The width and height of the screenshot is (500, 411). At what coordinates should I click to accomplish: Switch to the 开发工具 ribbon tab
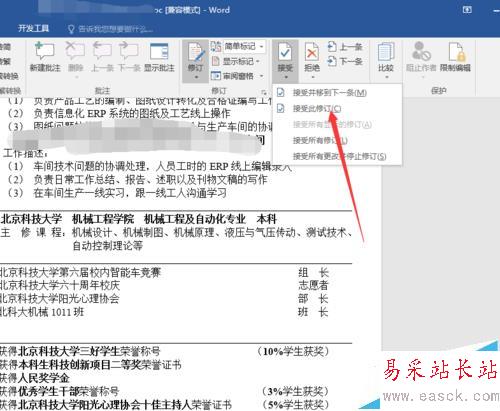pyautogui.click(x=33, y=29)
